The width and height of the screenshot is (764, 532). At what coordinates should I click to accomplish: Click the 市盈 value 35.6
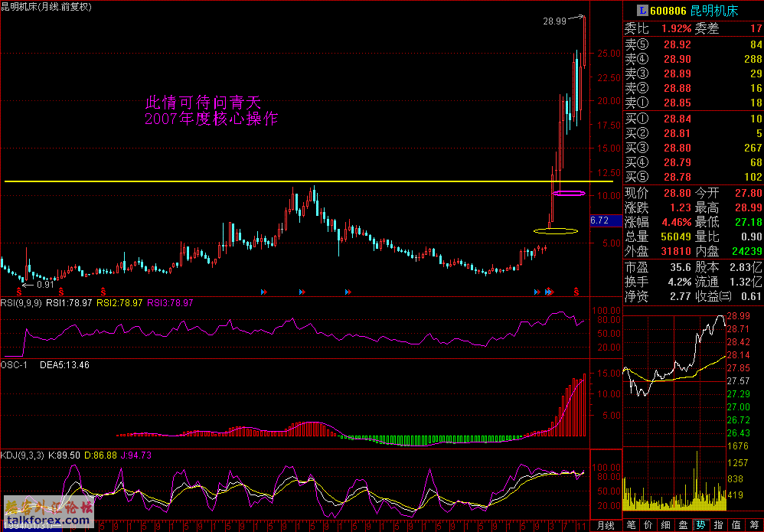(x=681, y=267)
